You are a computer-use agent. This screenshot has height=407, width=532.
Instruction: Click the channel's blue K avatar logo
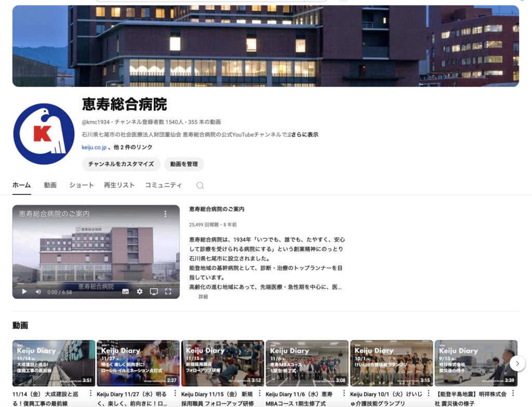(44, 134)
